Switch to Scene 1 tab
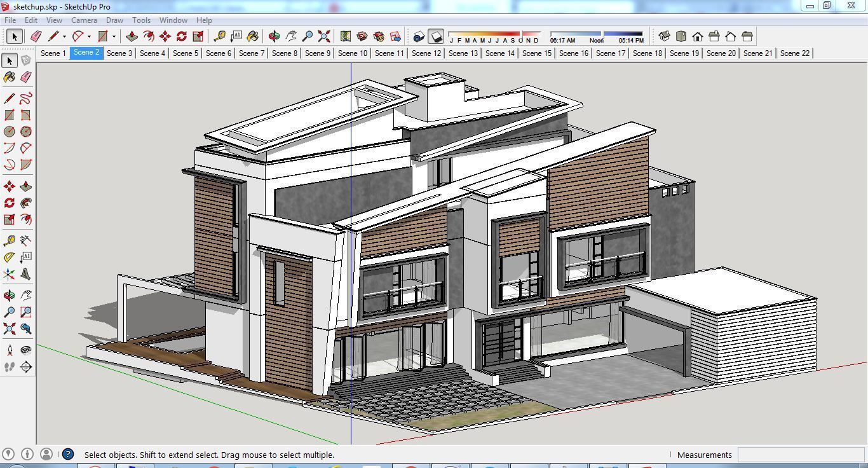This screenshot has height=468, width=868. click(x=53, y=53)
